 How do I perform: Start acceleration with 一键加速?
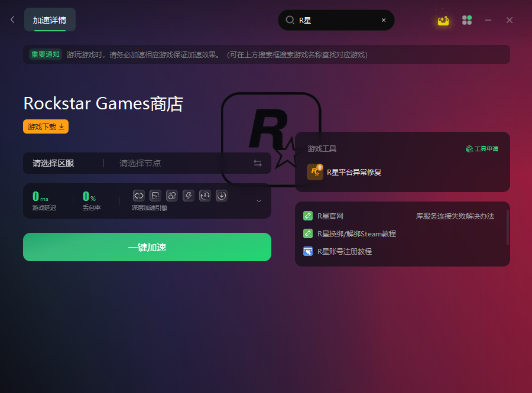(147, 247)
